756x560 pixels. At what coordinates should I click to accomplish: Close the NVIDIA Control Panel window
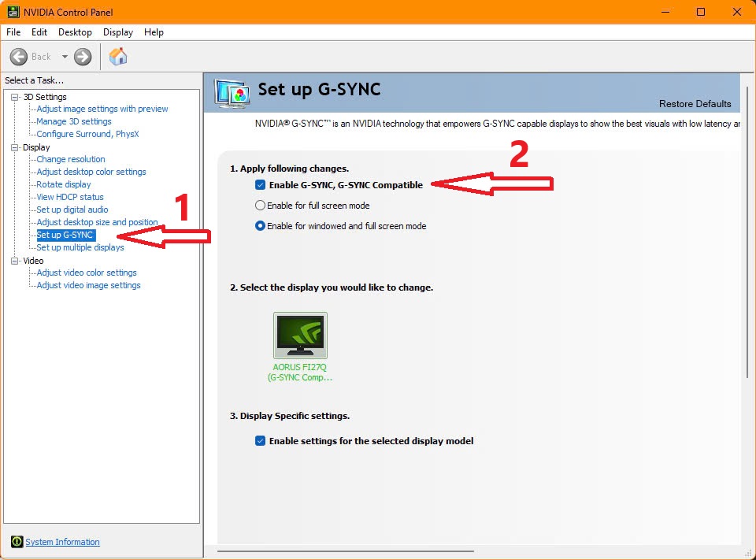coord(737,12)
